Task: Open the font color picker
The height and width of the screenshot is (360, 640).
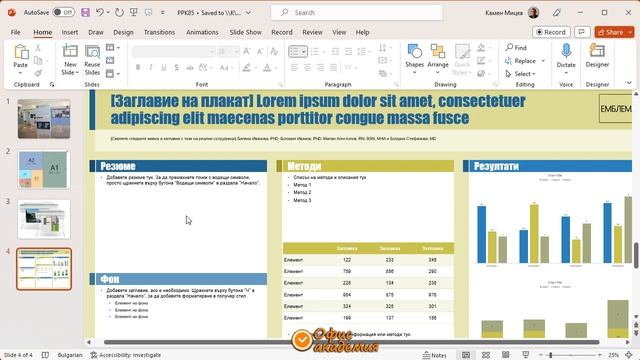Action: (x=267, y=67)
